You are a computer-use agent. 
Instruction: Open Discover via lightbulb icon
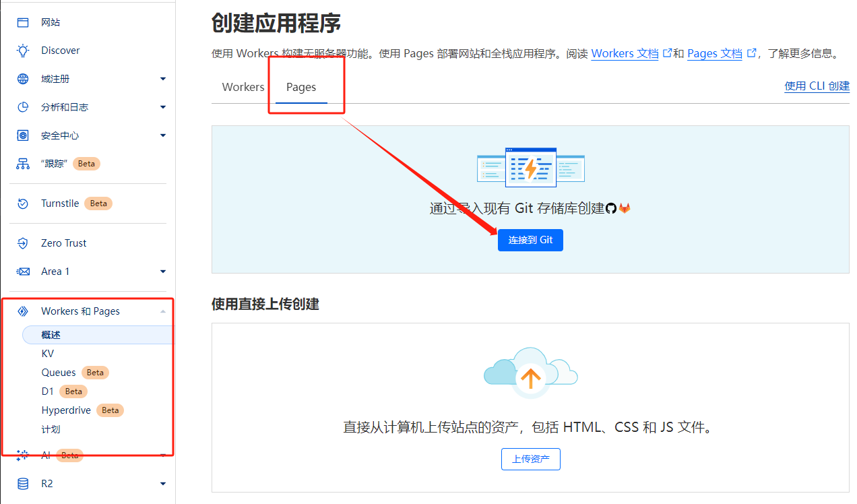(23, 51)
